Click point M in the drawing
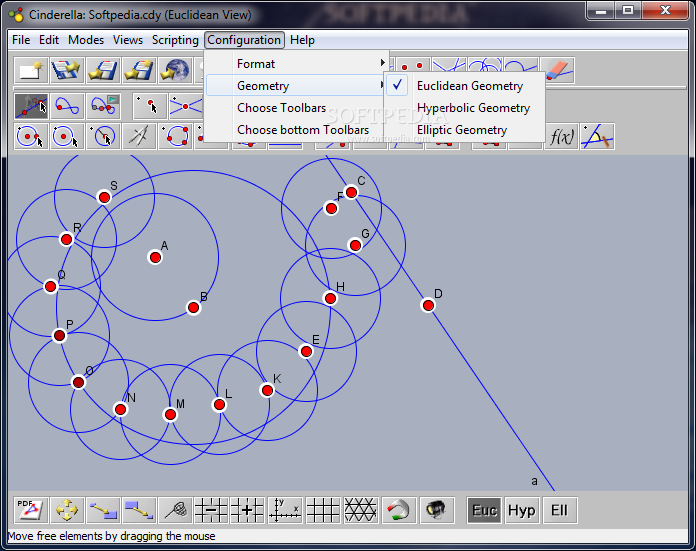 click(x=170, y=415)
